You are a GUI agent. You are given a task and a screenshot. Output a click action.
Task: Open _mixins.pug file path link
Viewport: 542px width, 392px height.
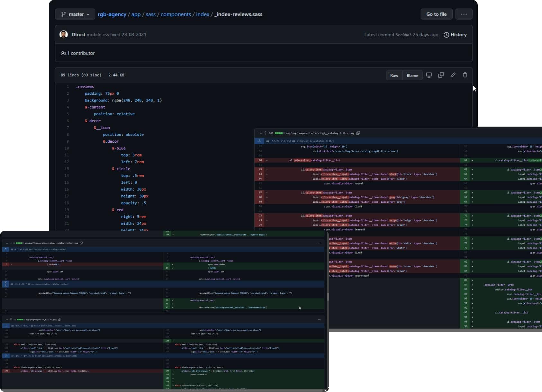coord(41,320)
